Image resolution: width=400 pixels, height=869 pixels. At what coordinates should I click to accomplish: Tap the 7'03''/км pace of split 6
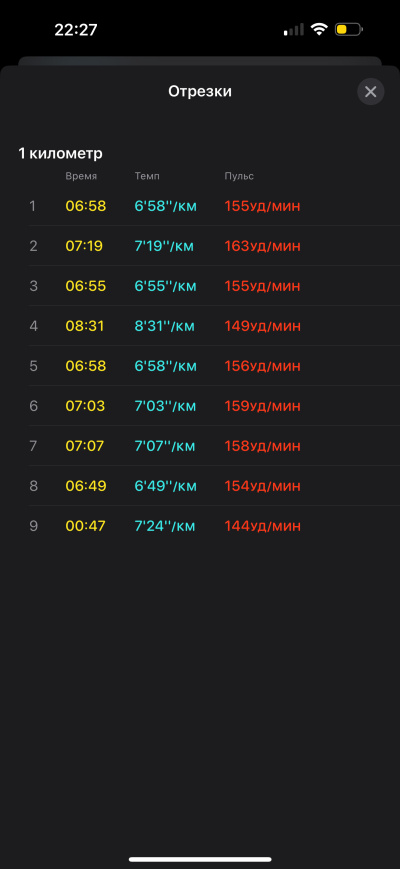coord(166,406)
